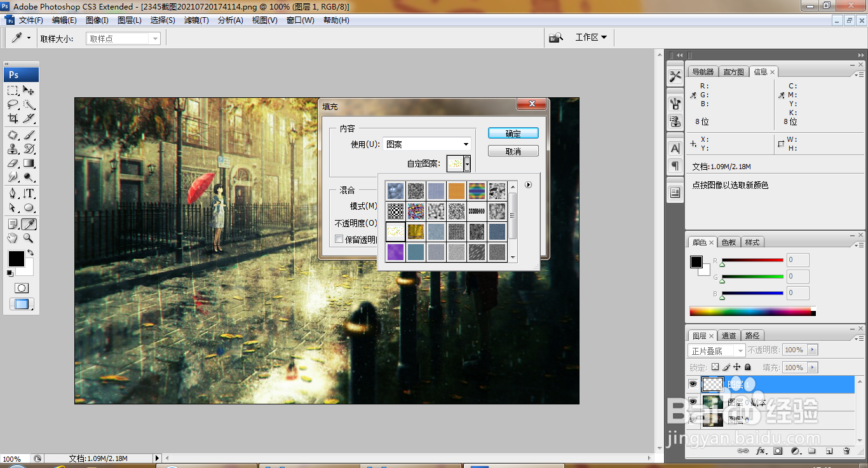
Task: Open pattern picker flyout menu arrow
Action: [x=528, y=185]
